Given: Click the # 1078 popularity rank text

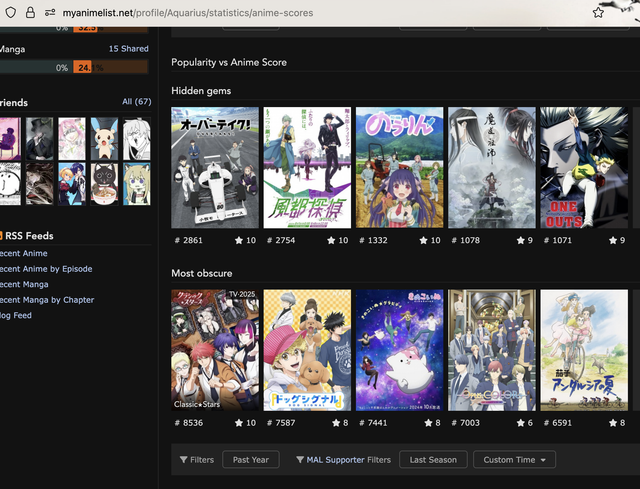Looking at the screenshot, I should tap(465, 240).
